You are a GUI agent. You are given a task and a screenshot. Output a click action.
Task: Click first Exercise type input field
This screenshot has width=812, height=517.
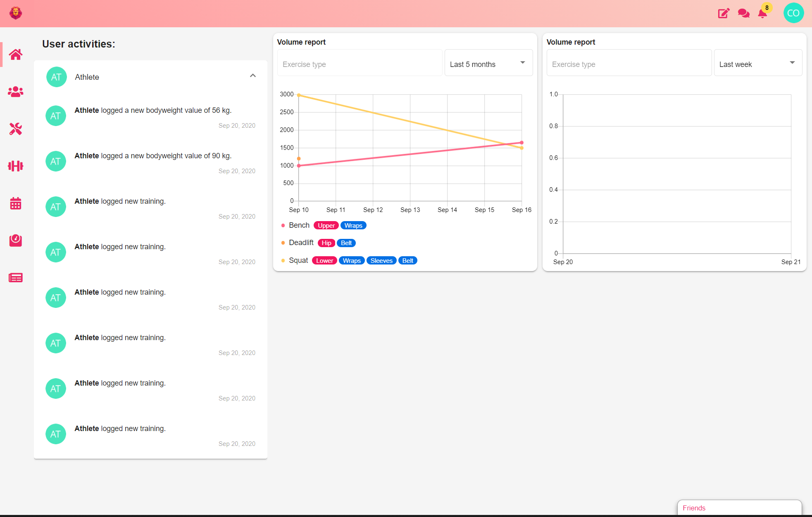360,64
